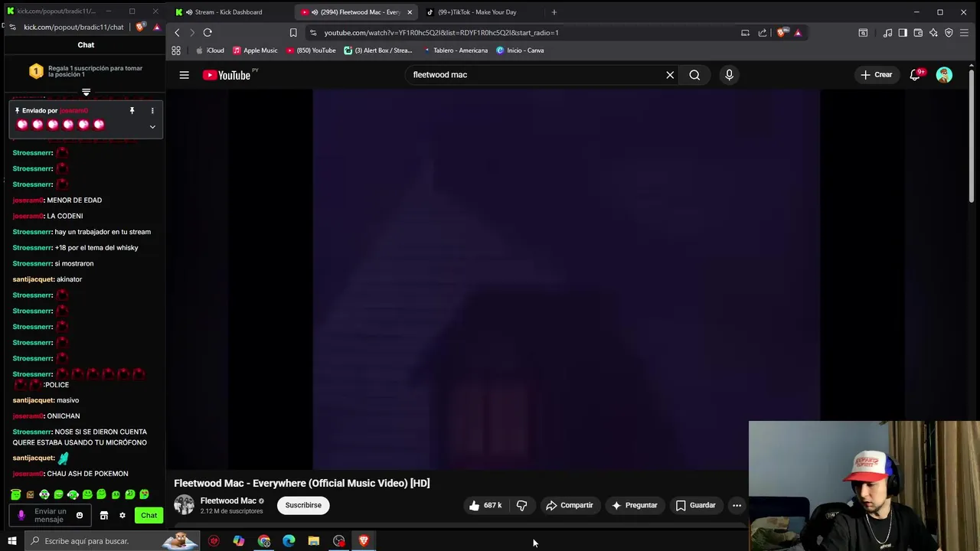Unpin the pinned chat message

[132, 111]
